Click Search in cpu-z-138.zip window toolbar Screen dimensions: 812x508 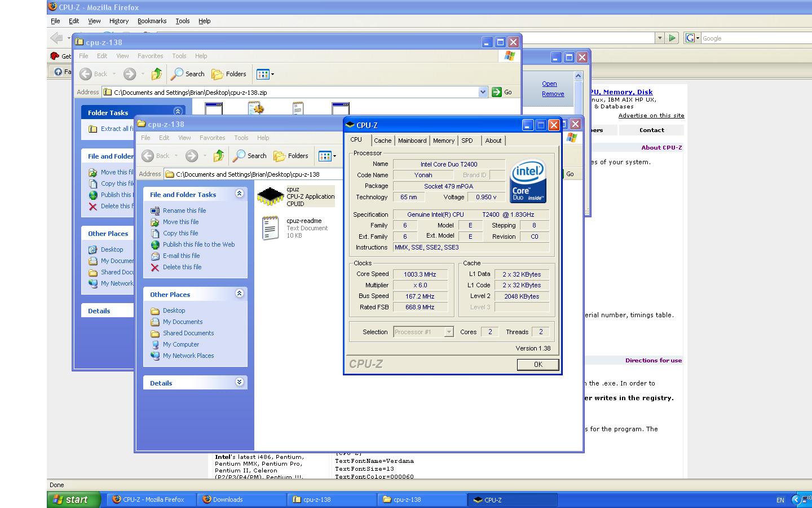click(188, 74)
